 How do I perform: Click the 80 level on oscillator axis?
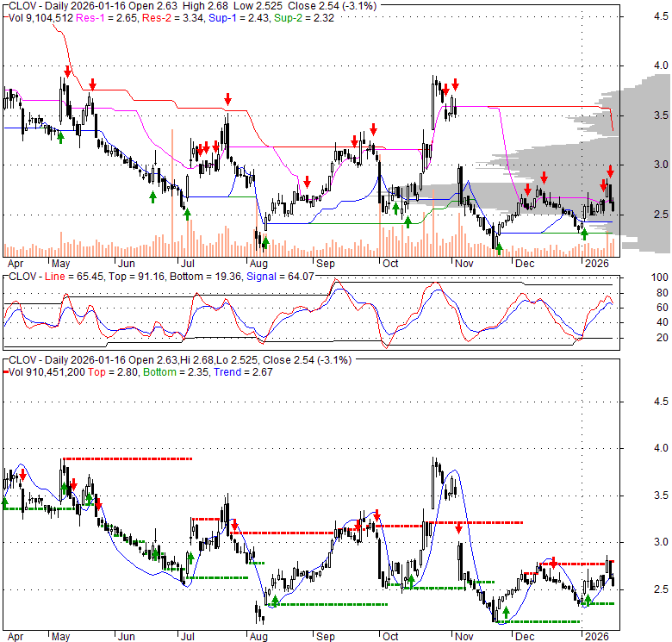[663, 293]
